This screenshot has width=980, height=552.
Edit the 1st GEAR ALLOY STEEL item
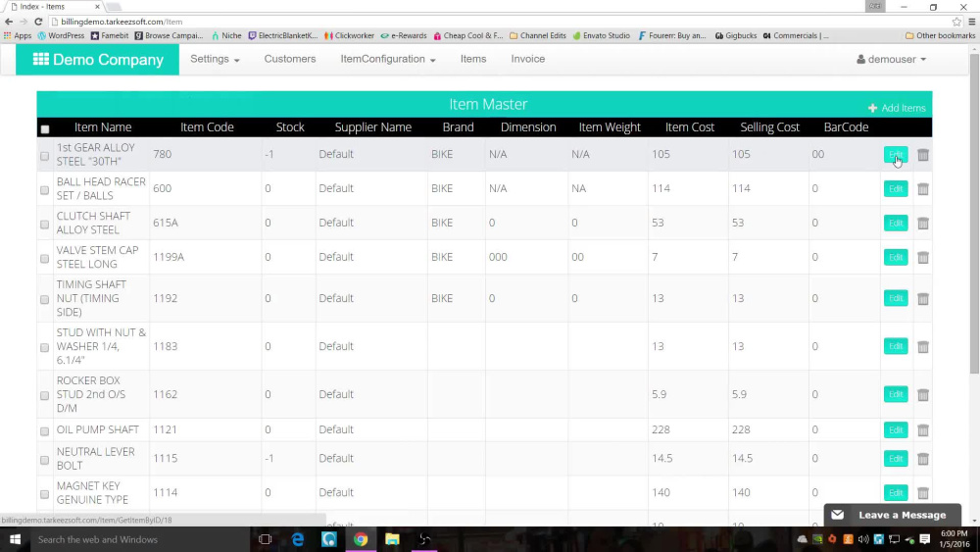point(896,154)
